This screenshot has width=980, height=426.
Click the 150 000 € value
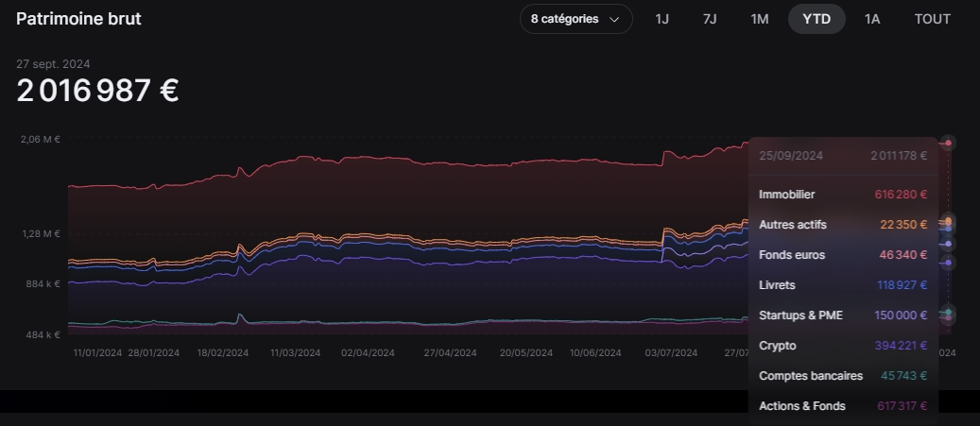click(x=901, y=315)
